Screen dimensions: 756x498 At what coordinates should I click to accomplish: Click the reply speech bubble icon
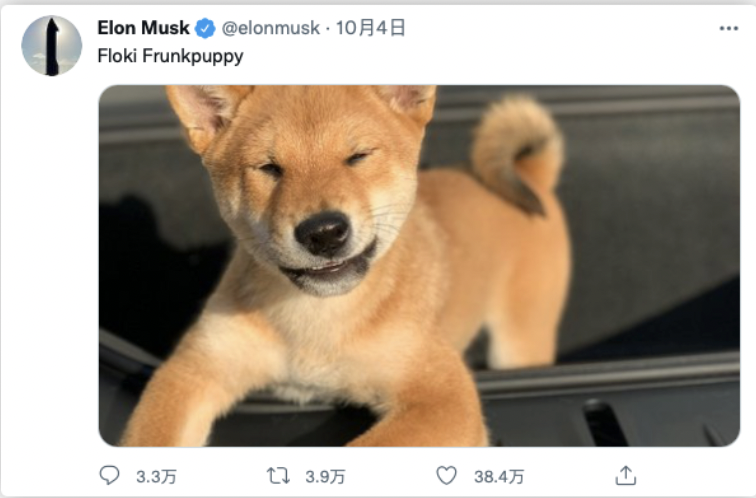click(x=109, y=475)
